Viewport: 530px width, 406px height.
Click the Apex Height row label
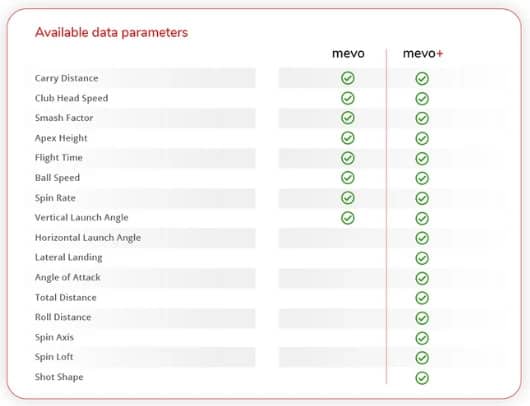pos(61,138)
